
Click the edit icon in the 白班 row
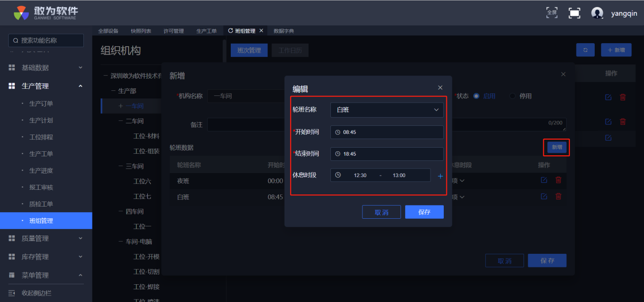click(544, 196)
